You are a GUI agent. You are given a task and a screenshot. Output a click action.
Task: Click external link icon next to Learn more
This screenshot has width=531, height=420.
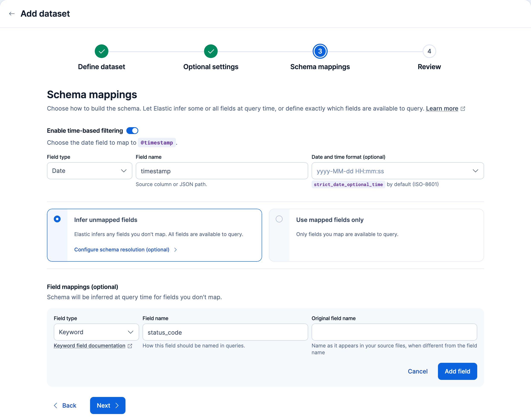[463, 109]
